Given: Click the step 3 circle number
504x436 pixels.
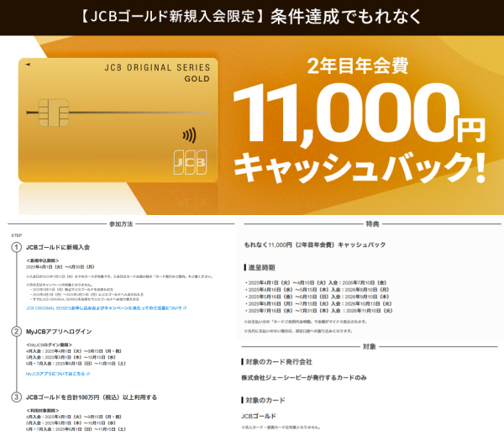Looking at the screenshot, I should point(17,397).
